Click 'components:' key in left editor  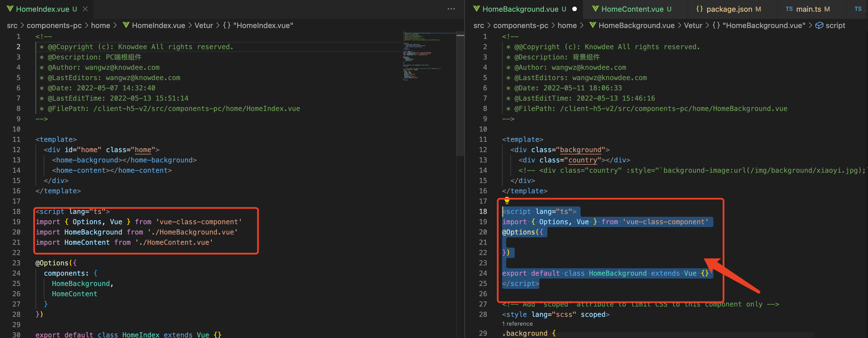66,273
